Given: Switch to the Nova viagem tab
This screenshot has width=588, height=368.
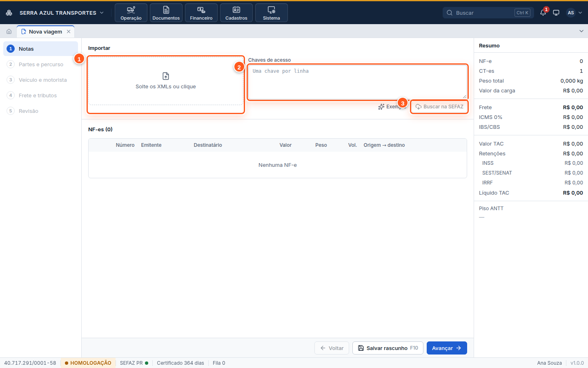Looking at the screenshot, I should 45,31.
